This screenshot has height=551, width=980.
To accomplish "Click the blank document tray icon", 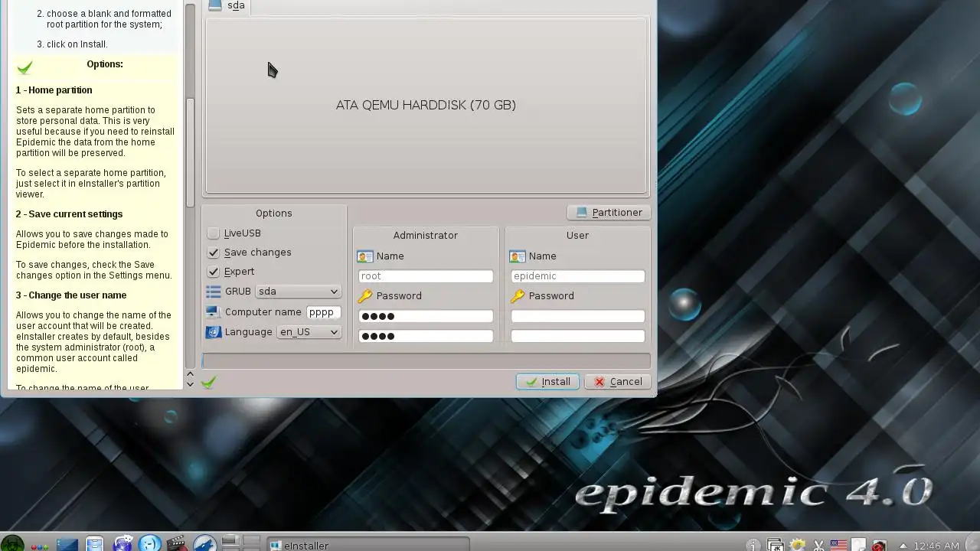I will pos(859,545).
